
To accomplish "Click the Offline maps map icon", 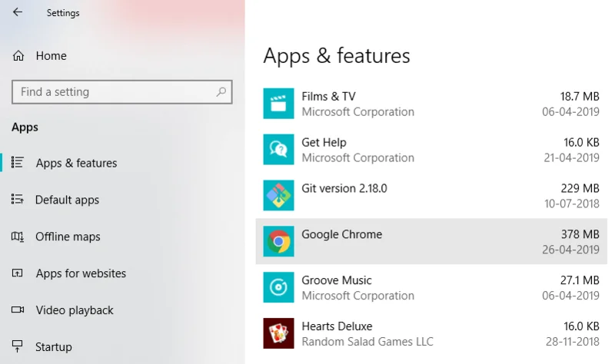I will [17, 237].
